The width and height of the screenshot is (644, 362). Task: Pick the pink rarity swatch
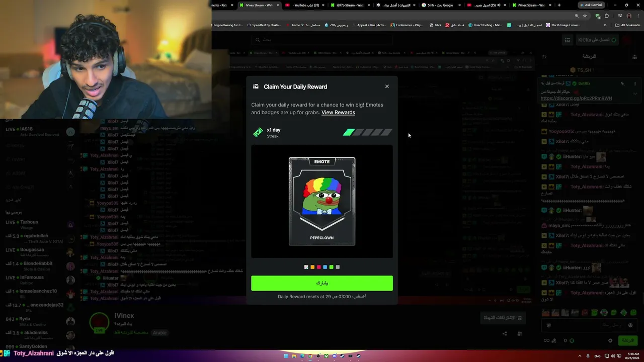pos(319,267)
